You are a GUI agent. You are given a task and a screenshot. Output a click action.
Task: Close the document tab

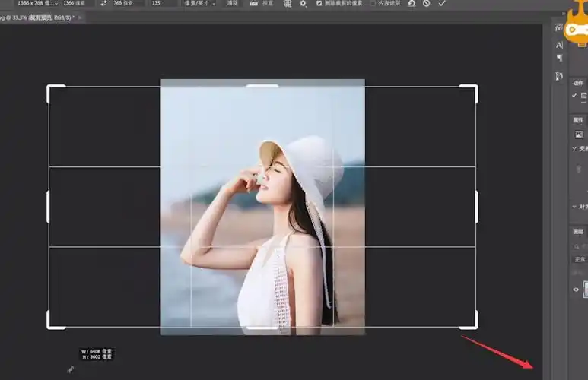81,17
